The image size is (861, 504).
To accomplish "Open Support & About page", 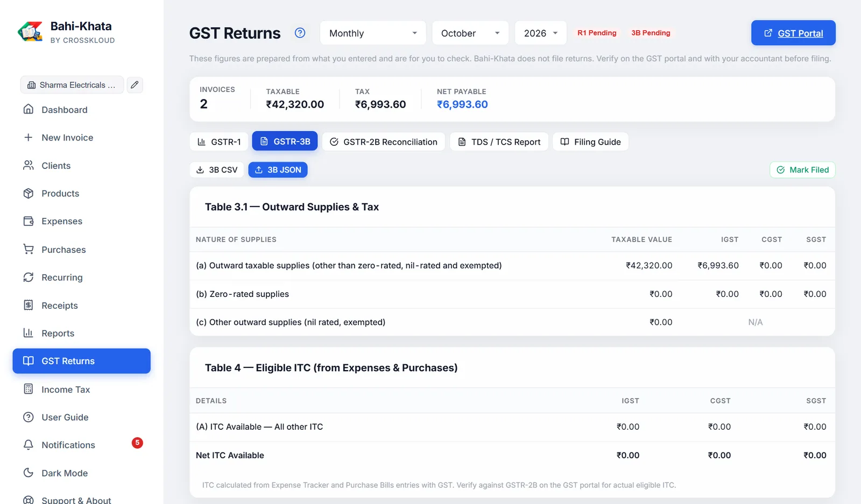I will tap(81, 500).
